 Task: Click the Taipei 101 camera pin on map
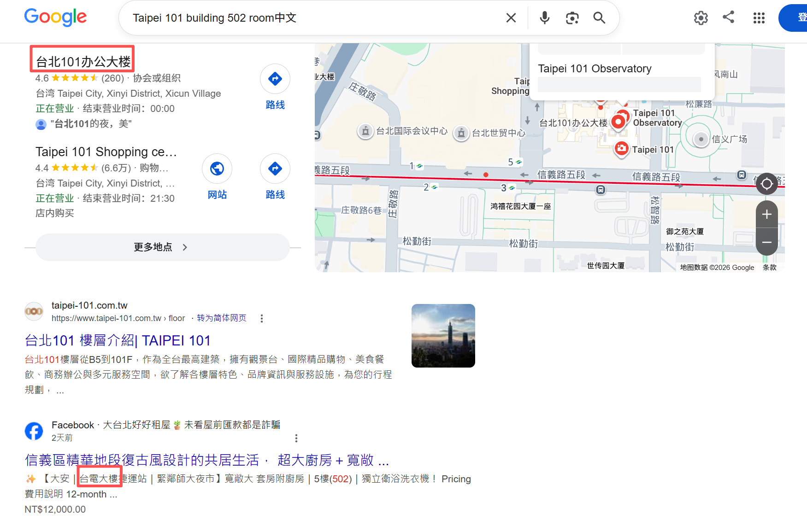coord(622,148)
